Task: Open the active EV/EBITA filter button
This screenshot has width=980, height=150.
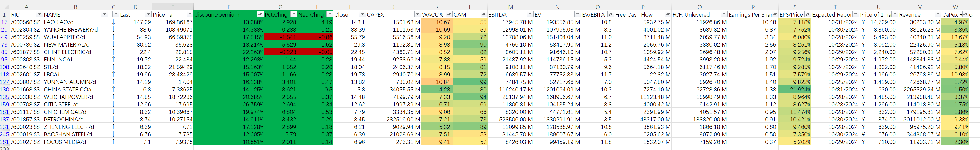Action: point(611,14)
